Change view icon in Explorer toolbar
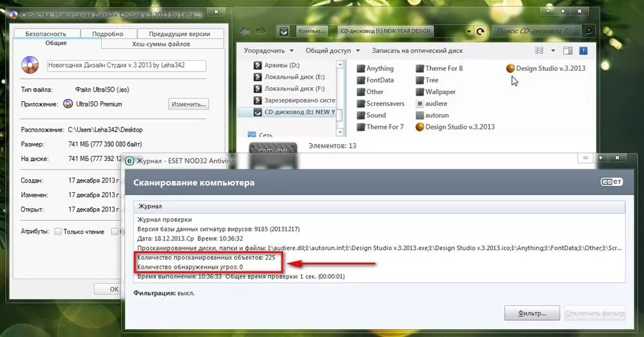 coord(539,50)
